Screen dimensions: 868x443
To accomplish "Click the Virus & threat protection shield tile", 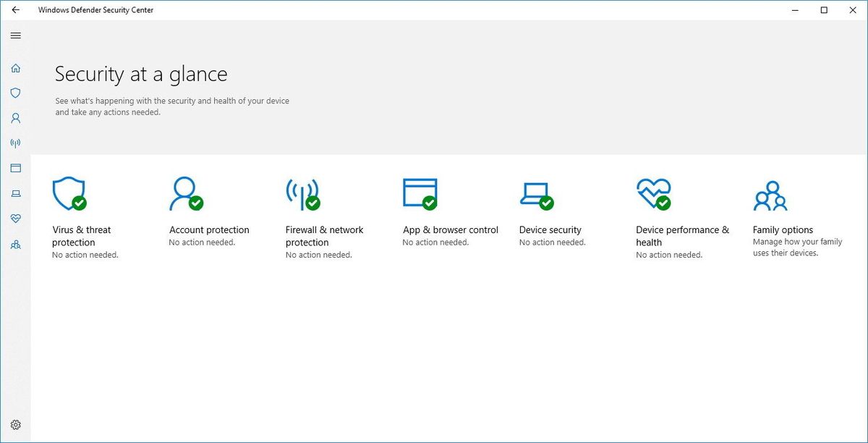I will point(69,193).
